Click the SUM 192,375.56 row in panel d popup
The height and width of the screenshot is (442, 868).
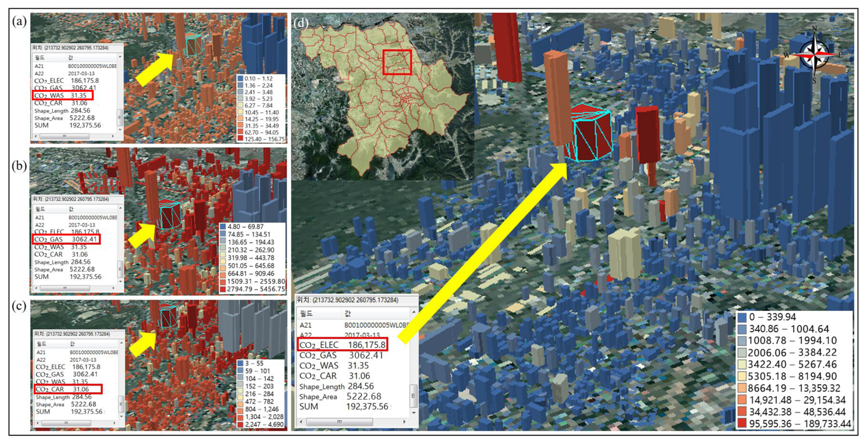pos(344,407)
